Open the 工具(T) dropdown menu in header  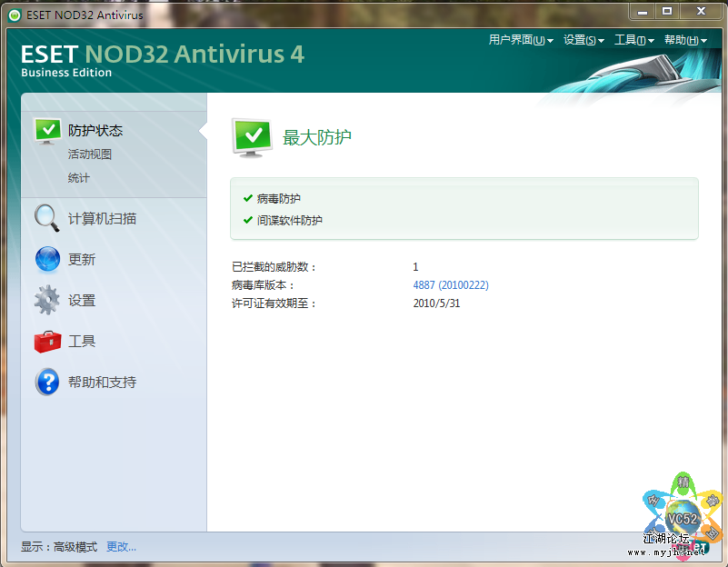(634, 40)
